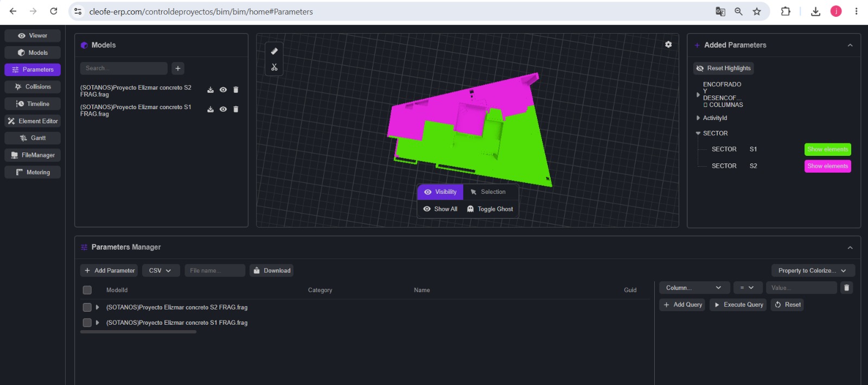Switch to the Visibility tab in viewer
The height and width of the screenshot is (385, 868).
(x=440, y=192)
